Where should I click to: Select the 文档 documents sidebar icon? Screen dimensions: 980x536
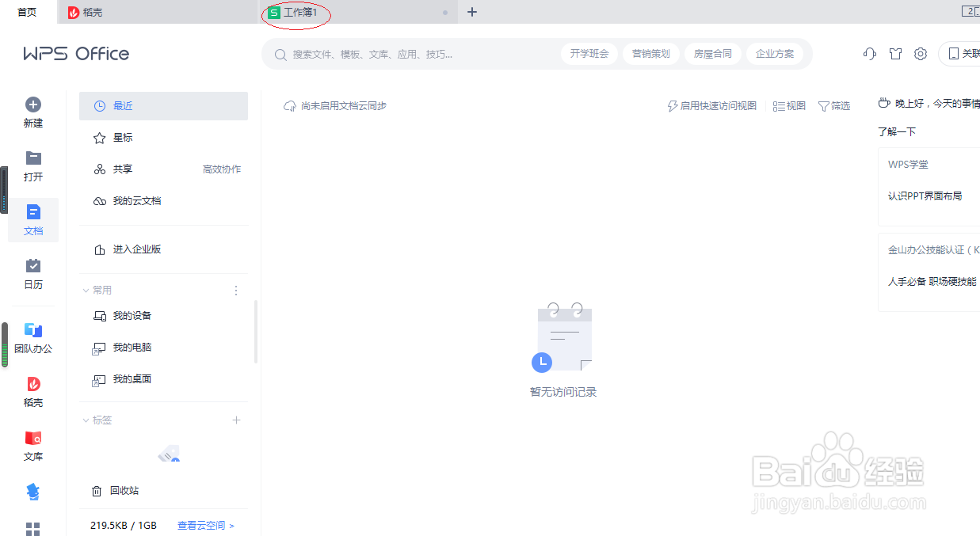click(x=32, y=212)
